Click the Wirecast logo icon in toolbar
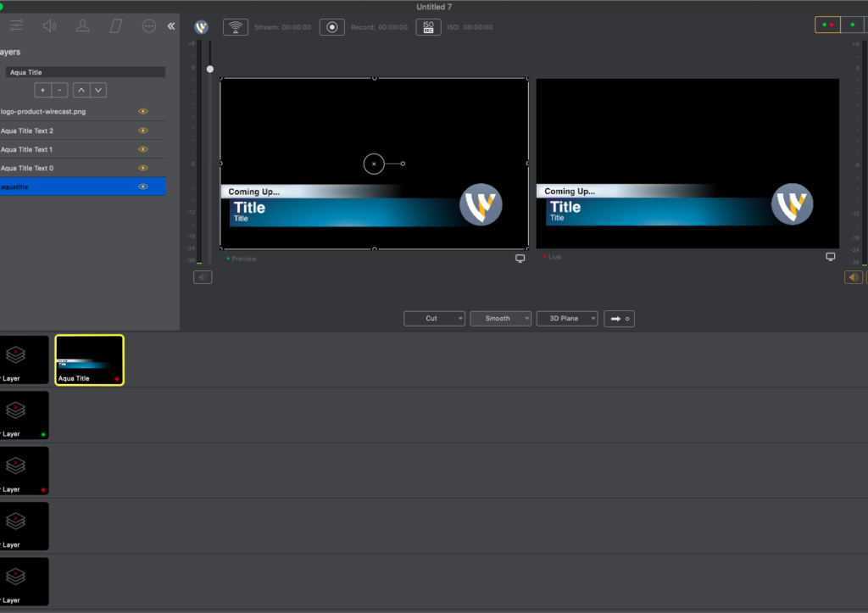 202,27
